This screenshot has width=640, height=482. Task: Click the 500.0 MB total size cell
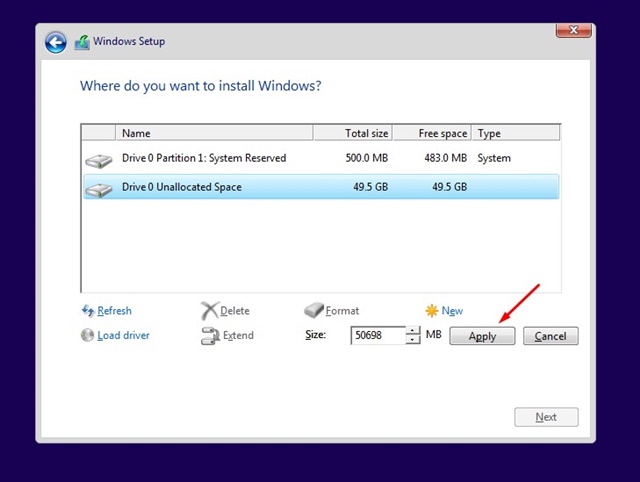(x=367, y=158)
